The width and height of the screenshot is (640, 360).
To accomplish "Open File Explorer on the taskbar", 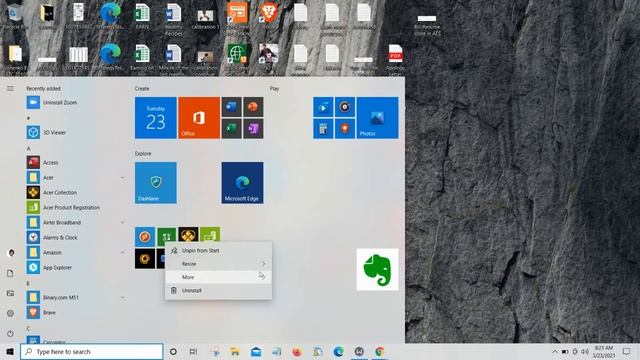I will [x=235, y=351].
